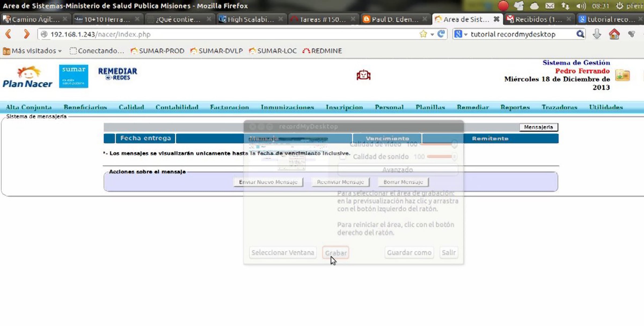Go to the Firefox home icon
Screen dimensions: 644x326
click(614, 34)
